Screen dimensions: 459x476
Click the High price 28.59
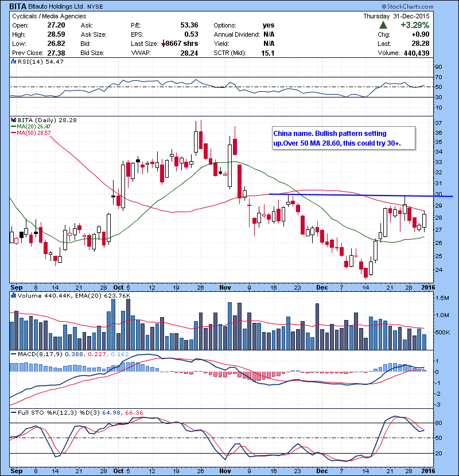(x=56, y=34)
